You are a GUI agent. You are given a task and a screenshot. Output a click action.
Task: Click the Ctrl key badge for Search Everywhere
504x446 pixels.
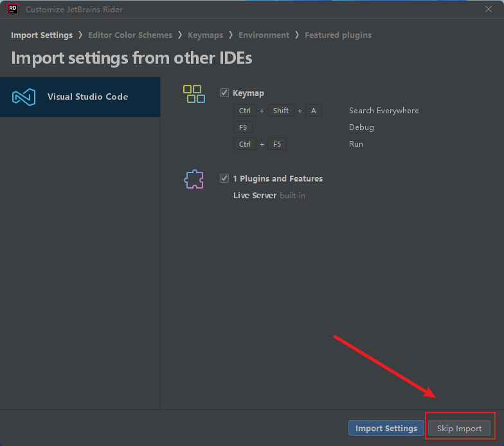(x=244, y=111)
